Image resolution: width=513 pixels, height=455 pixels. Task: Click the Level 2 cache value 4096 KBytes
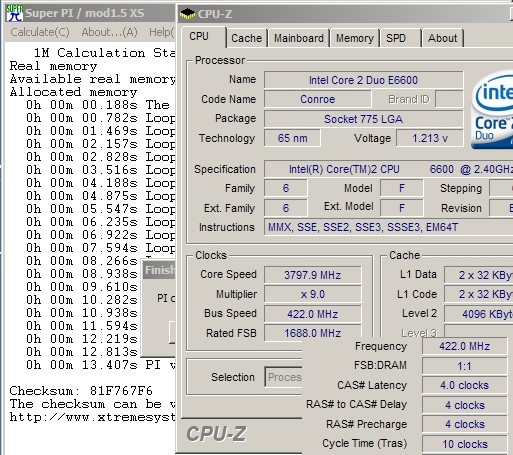(x=479, y=314)
